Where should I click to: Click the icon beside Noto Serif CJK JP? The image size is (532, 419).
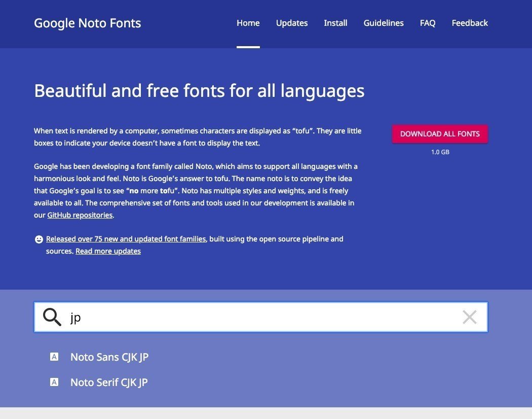(54, 382)
